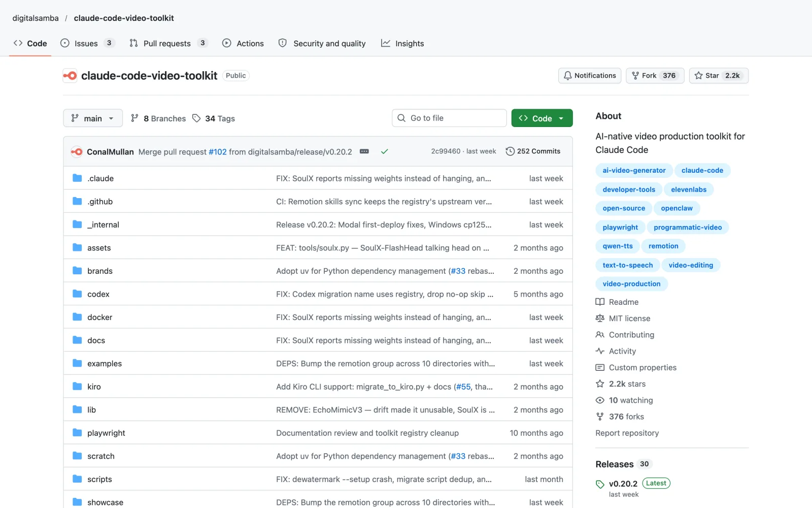The height and width of the screenshot is (508, 812).
Task: Click the MIT license scale icon
Action: (600, 319)
